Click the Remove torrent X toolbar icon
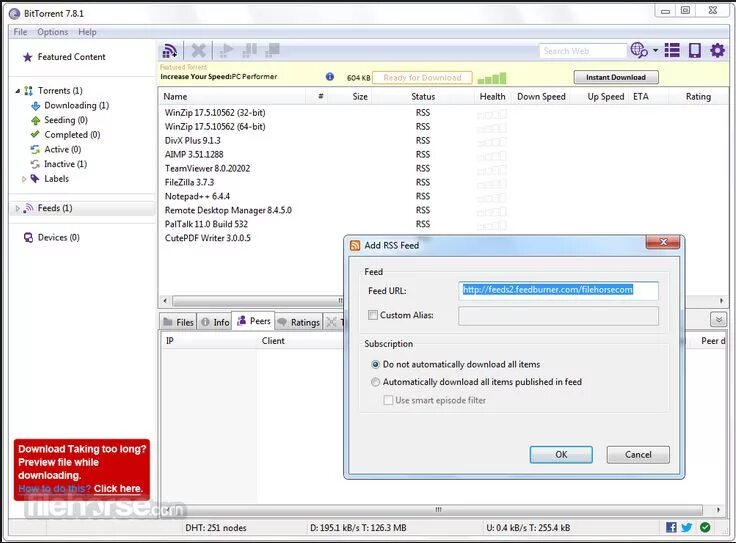This screenshot has width=736, height=543. 199,50
